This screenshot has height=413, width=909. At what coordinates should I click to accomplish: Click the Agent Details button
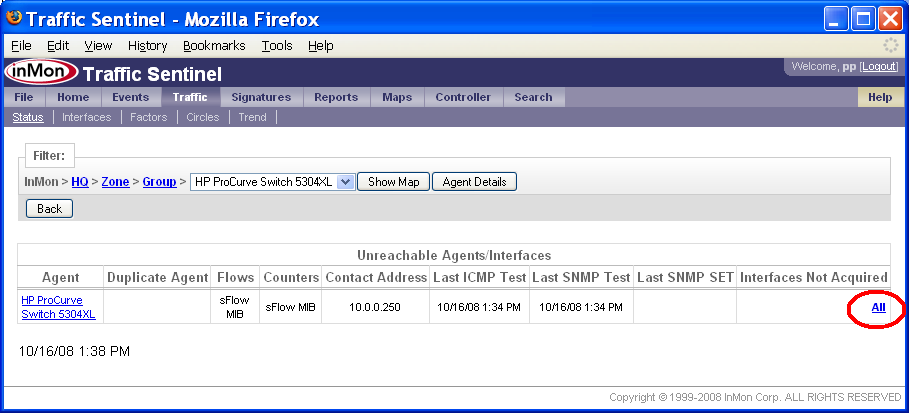474,182
